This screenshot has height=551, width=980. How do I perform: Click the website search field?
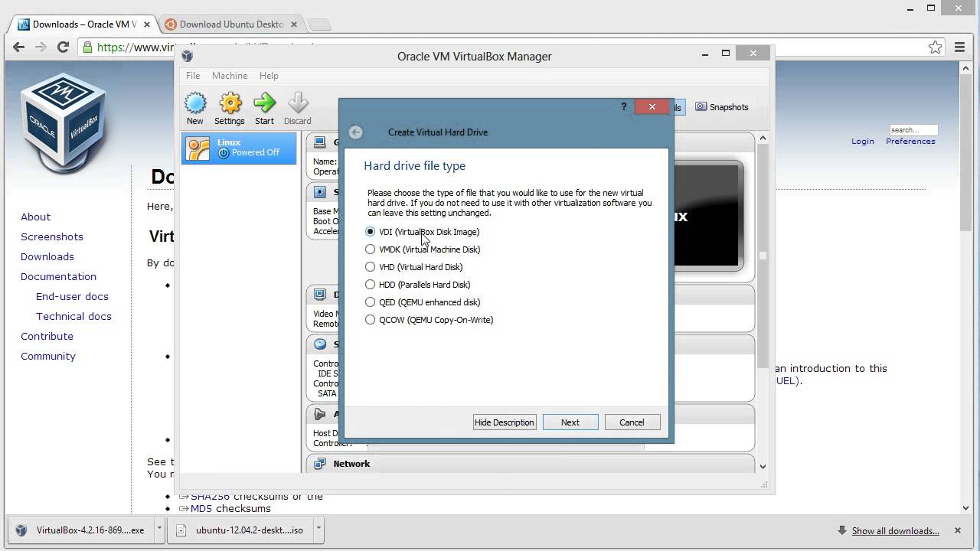913,130
